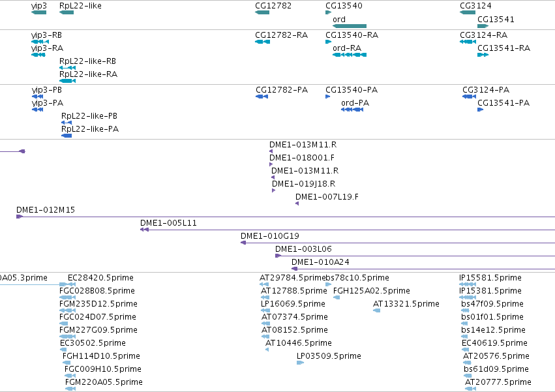Viewport: 555px width, 392px height.
Task: Click the CG12782 gene label
Action: click(273, 6)
